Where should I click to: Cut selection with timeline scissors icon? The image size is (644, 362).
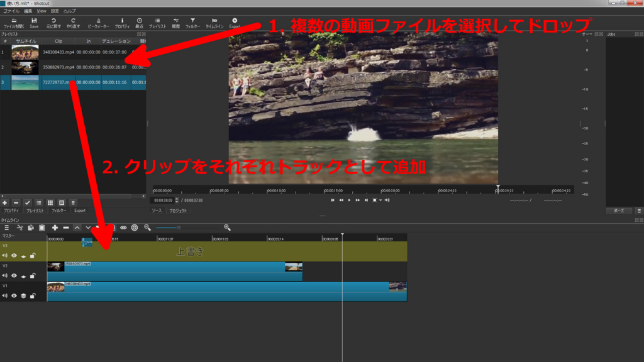click(x=19, y=228)
